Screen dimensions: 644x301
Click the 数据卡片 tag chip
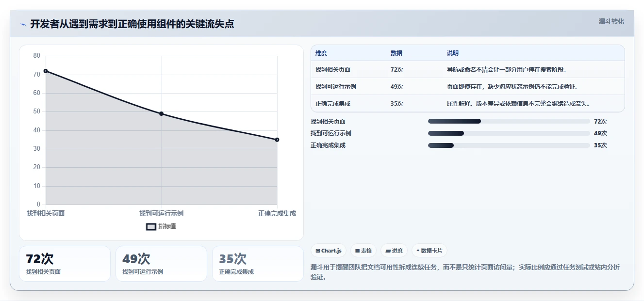429,251
